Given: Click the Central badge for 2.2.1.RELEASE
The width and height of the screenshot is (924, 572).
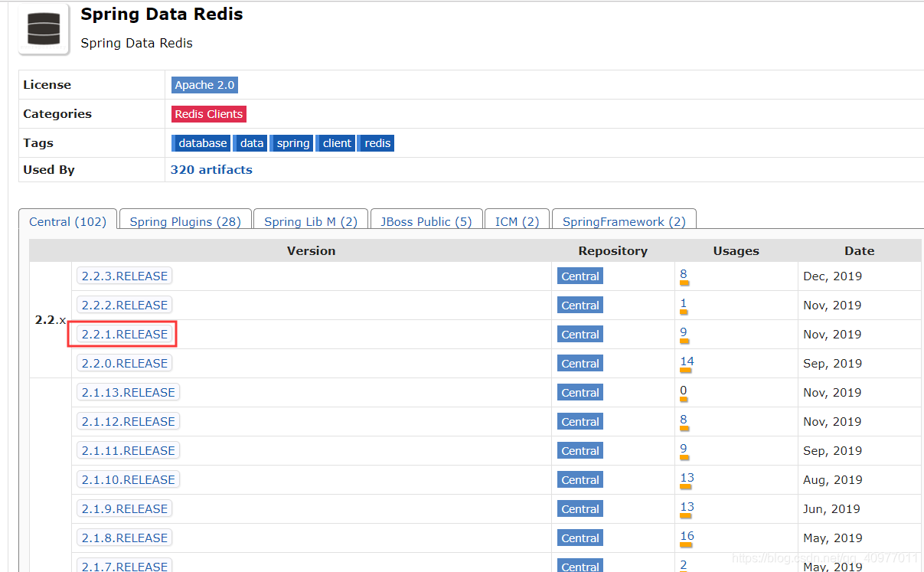Looking at the screenshot, I should [x=580, y=335].
